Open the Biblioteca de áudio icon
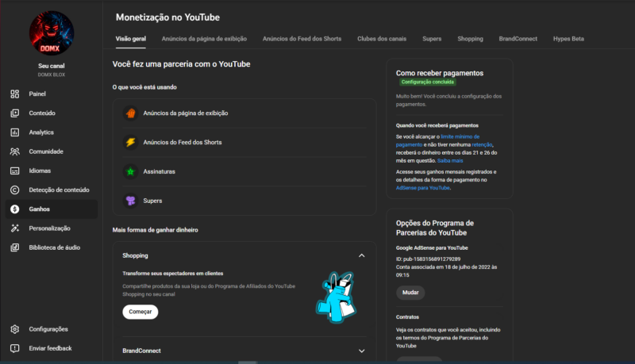635x364 pixels. click(x=15, y=247)
